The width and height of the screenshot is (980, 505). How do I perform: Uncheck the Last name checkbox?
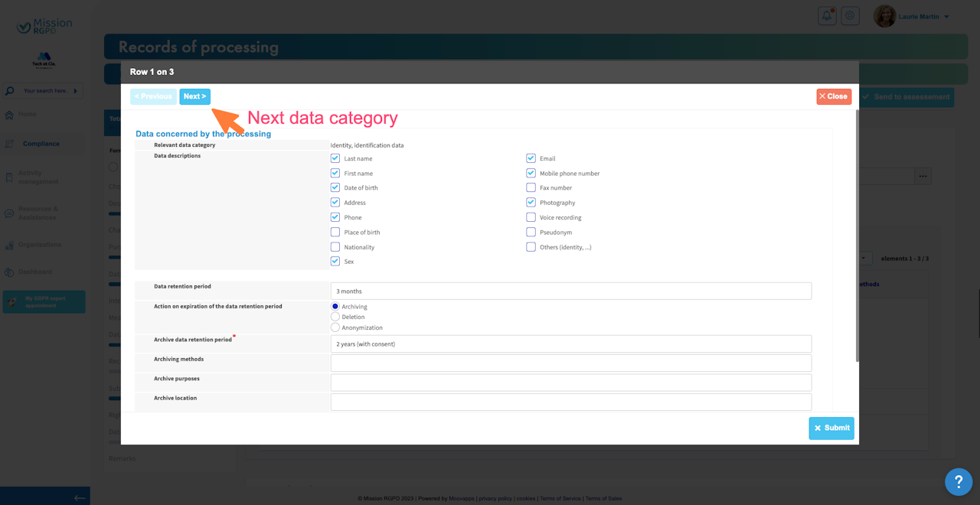point(335,158)
